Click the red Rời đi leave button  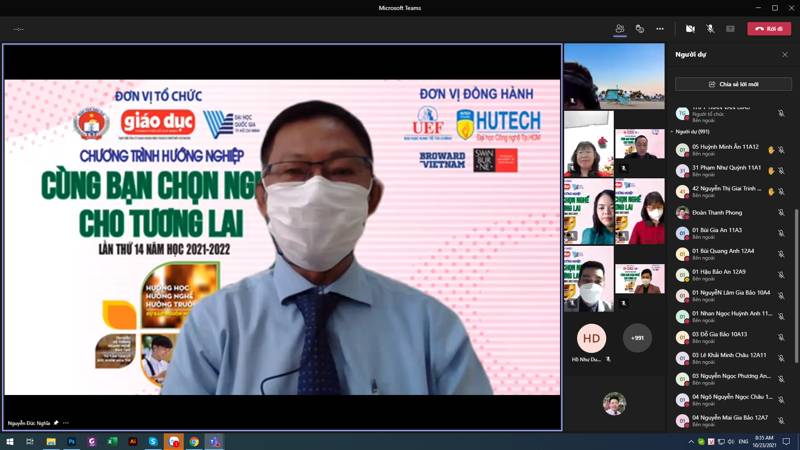click(x=769, y=29)
